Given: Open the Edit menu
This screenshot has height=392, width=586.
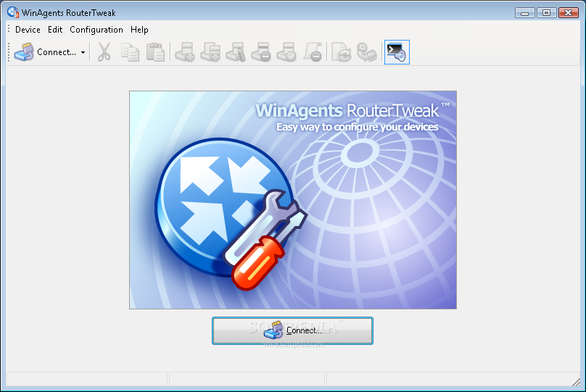Looking at the screenshot, I should 55,30.
